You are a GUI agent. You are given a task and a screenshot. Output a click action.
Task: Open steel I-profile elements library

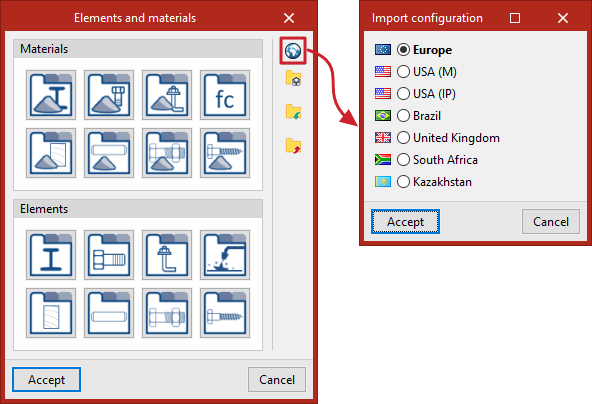pyautogui.click(x=51, y=255)
